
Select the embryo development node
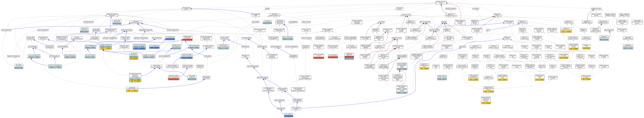(127, 30)
